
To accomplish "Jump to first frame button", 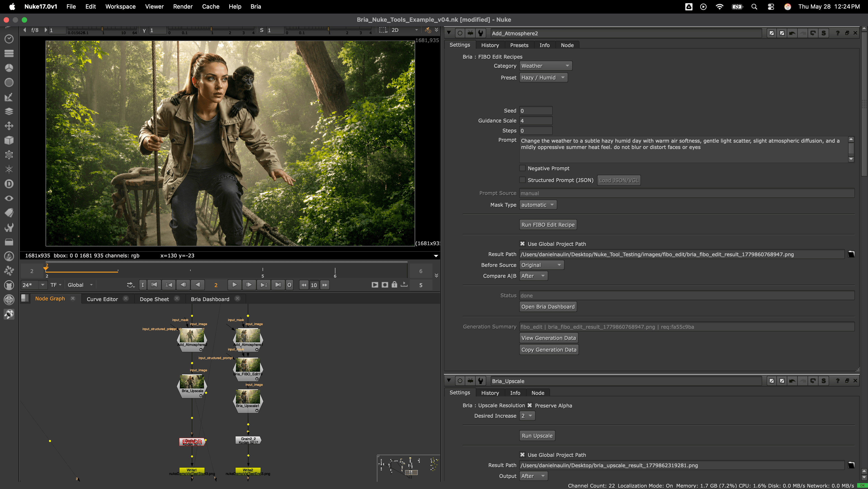I will [x=154, y=285].
